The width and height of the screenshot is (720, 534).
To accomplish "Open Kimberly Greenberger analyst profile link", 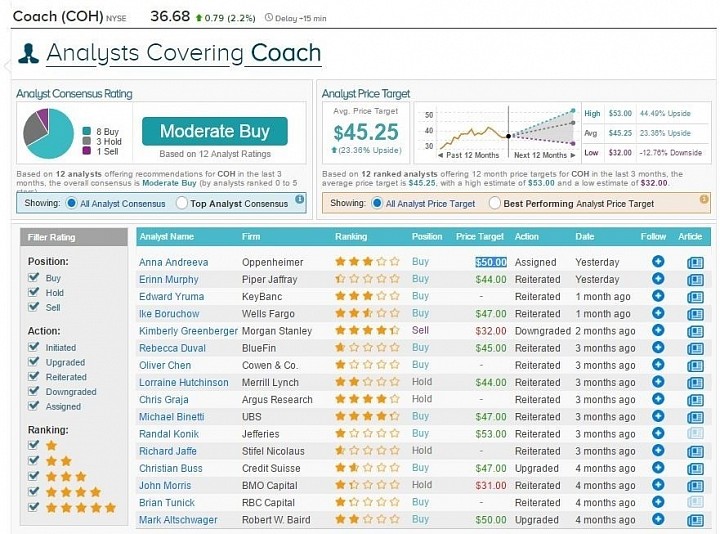I will click(188, 331).
